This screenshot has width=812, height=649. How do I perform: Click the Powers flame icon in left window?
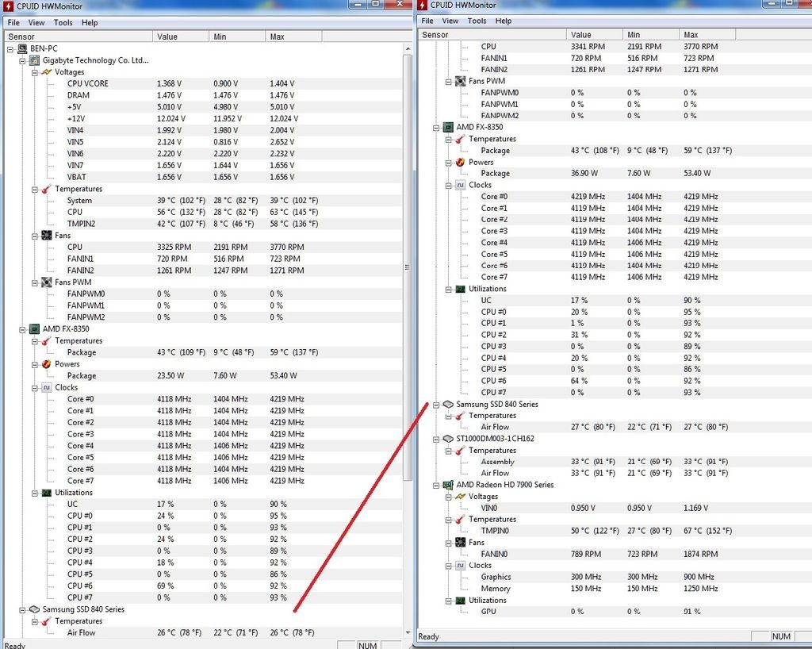point(47,364)
